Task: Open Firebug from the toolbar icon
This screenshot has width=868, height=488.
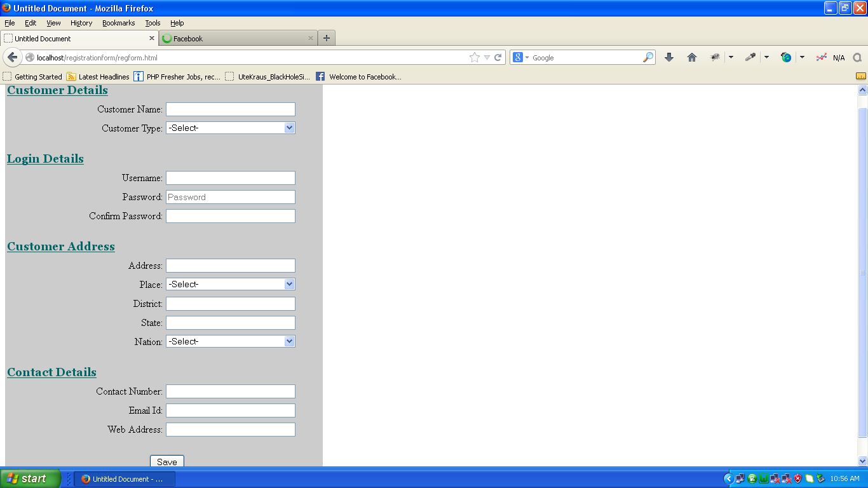Action: coord(715,57)
